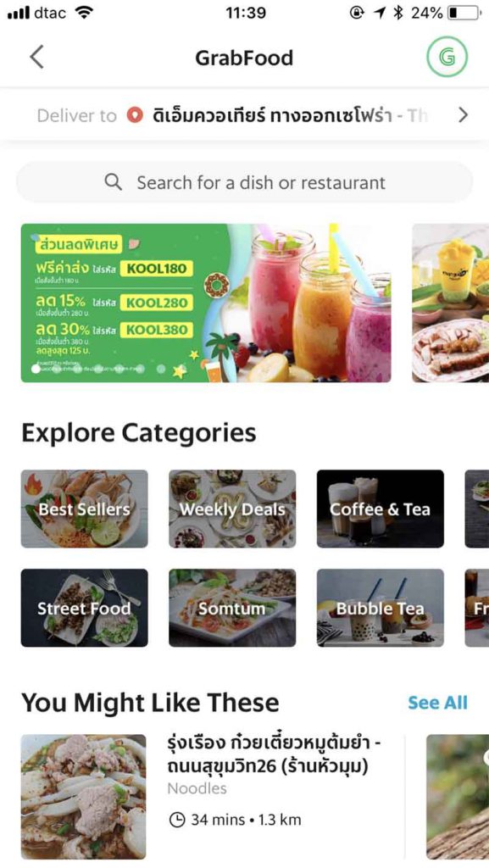This screenshot has width=489, height=868.
Task: Focus the dish or restaurant search field
Action: tap(244, 182)
